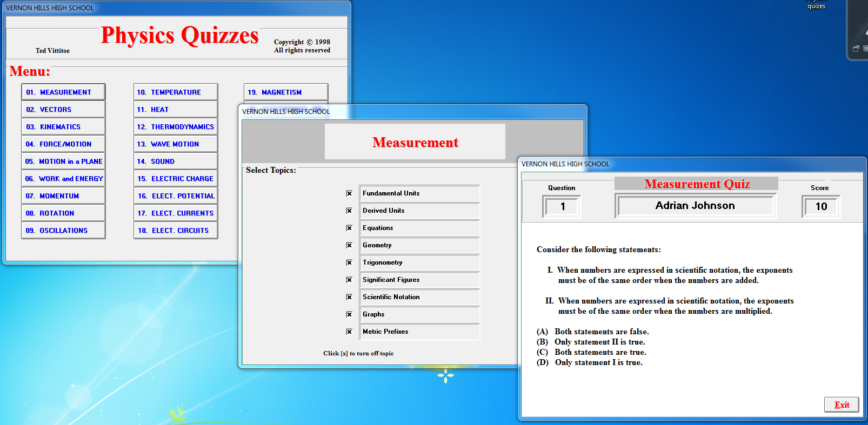Click quiz statement II about multiplied numbers

point(670,306)
